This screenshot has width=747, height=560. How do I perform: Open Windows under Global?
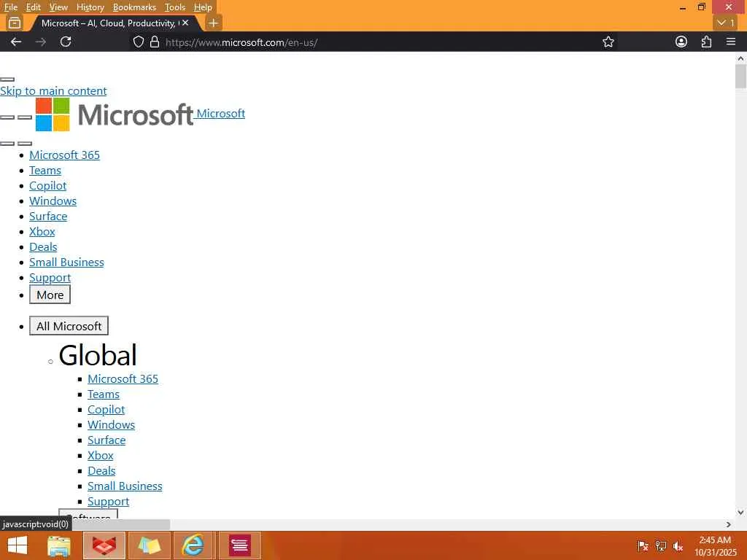pos(111,425)
